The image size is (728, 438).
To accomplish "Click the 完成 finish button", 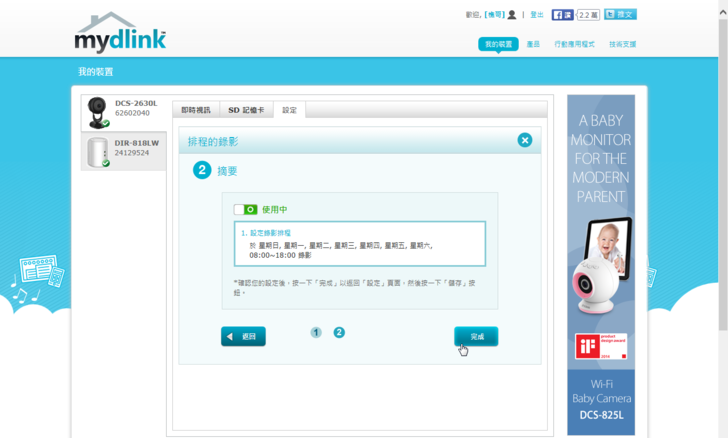I will coord(476,336).
